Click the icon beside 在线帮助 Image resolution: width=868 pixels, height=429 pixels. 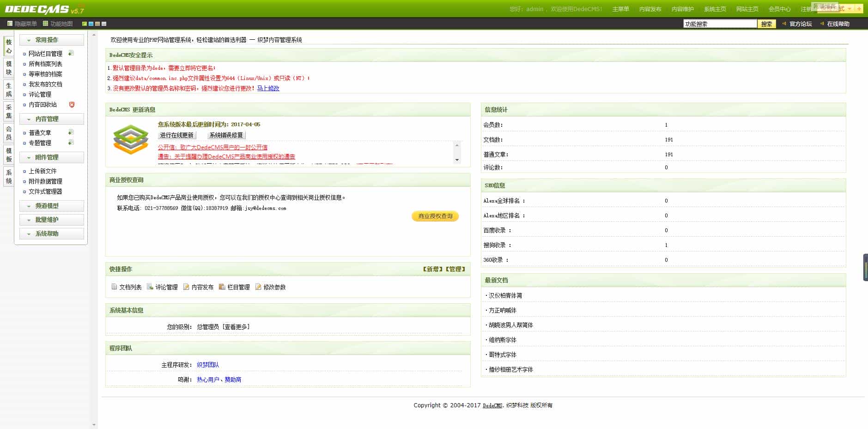822,24
